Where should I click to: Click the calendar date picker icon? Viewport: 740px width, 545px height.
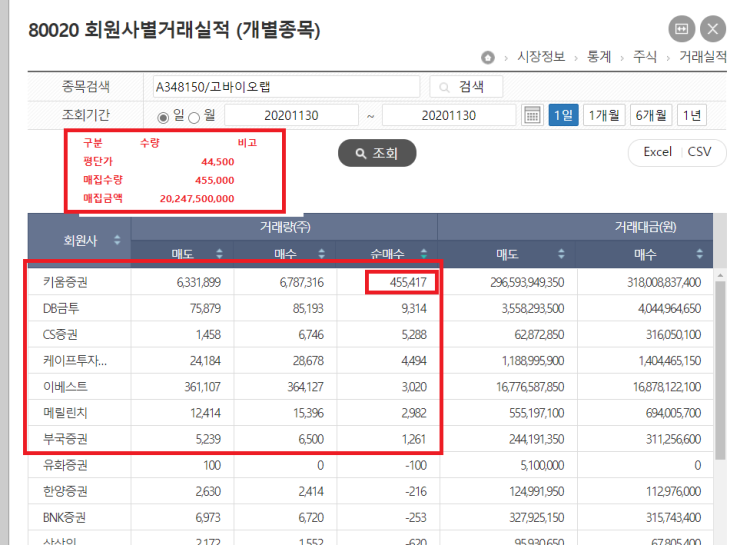pos(532,115)
